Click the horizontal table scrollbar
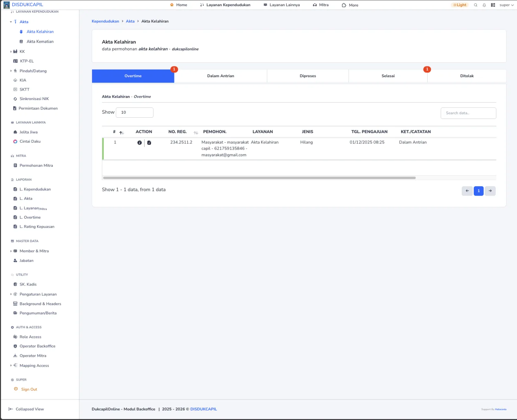The image size is (517, 420). (259, 178)
